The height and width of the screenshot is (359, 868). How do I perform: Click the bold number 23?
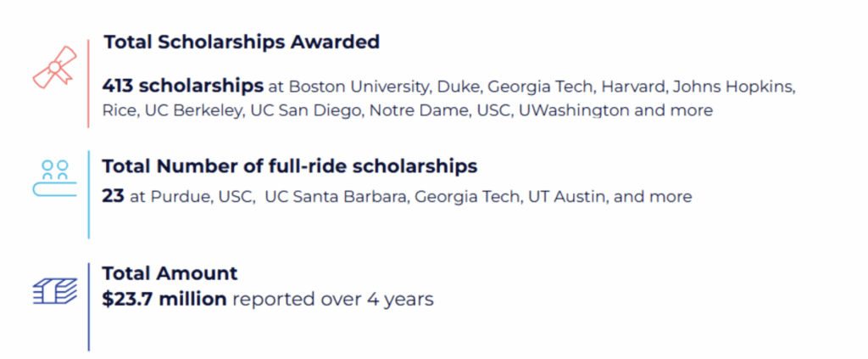pyautogui.click(x=113, y=196)
